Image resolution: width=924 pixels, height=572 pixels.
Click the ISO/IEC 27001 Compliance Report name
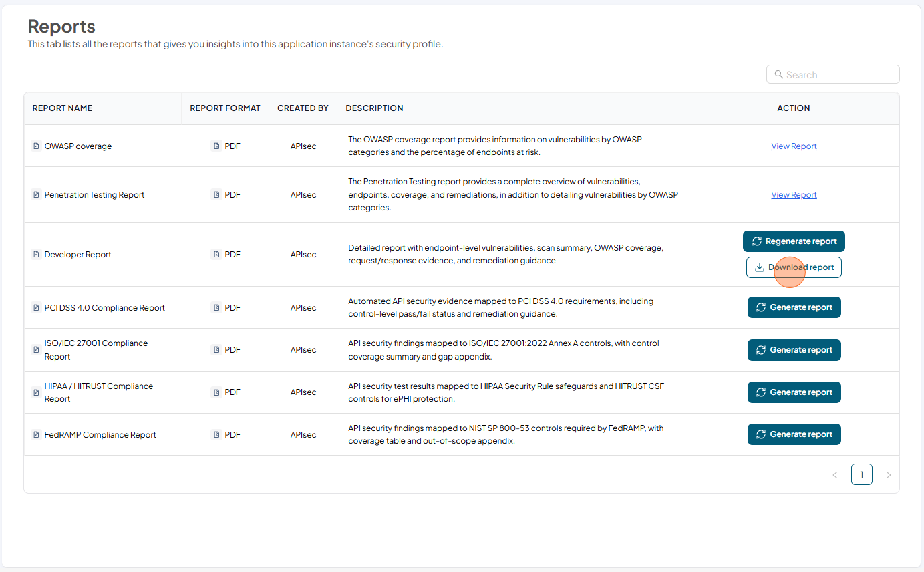point(96,349)
